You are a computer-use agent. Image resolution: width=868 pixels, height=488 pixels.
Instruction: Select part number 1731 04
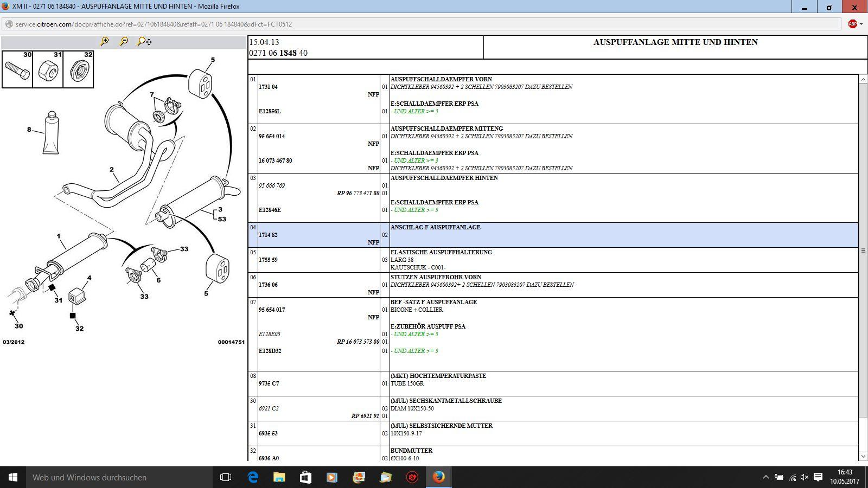pyautogui.click(x=268, y=87)
